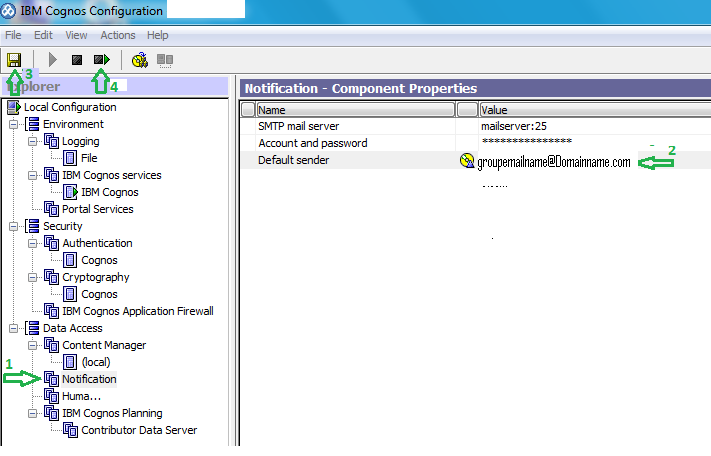Click the (local) database icon
The image size is (711, 456).
[x=70, y=362]
